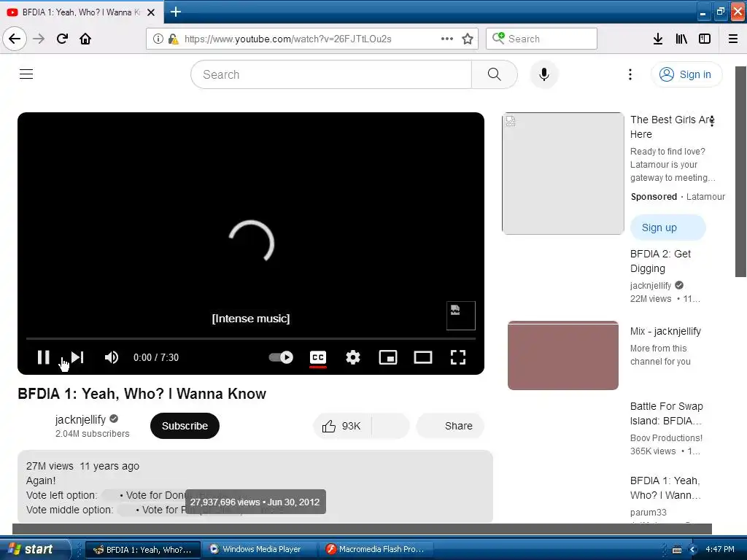Image resolution: width=747 pixels, height=560 pixels.
Task: Expand hidden system tray icons
Action: (x=693, y=550)
